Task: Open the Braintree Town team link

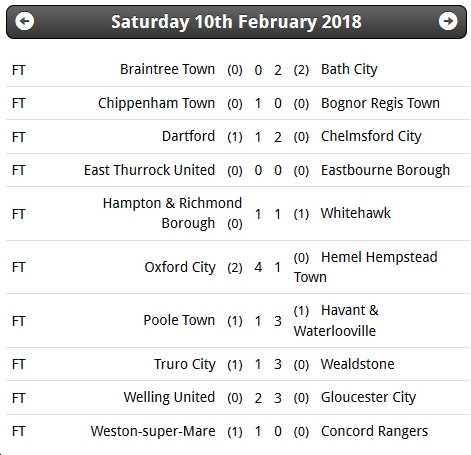Action: (x=167, y=69)
